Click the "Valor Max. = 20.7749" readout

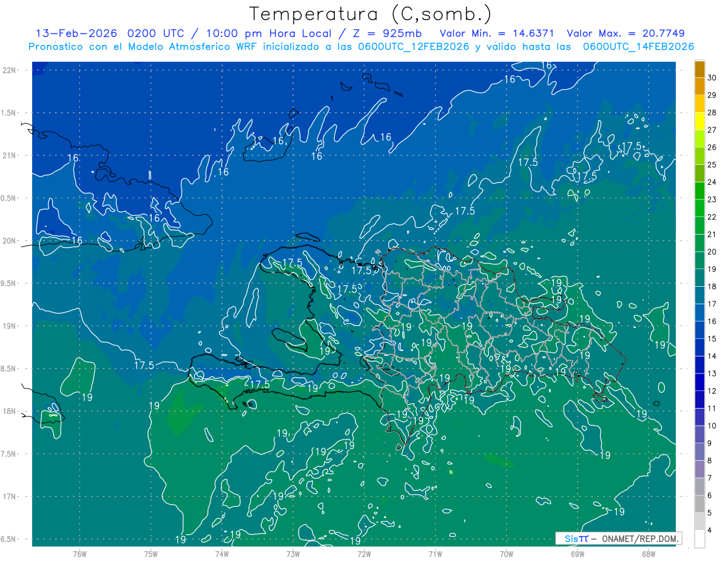coord(625,33)
